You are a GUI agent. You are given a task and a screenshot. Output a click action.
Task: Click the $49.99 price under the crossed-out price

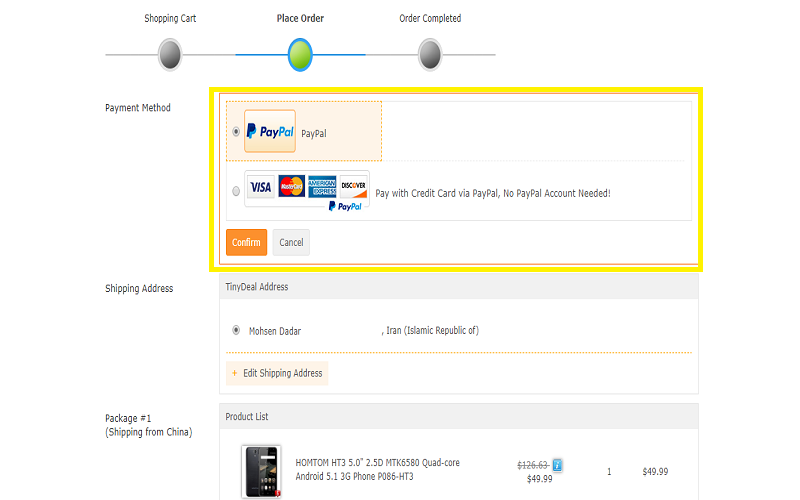(540, 479)
